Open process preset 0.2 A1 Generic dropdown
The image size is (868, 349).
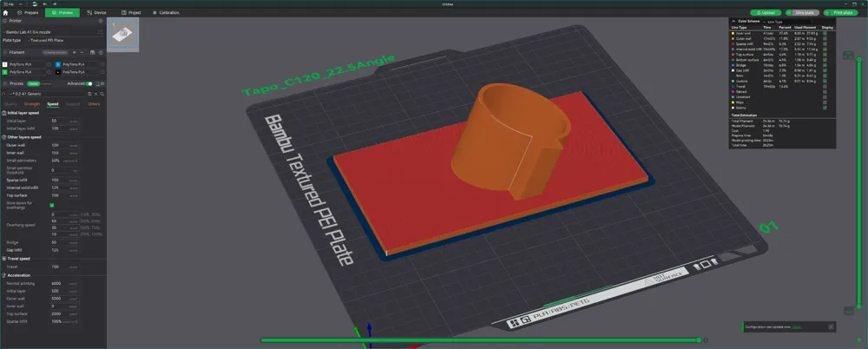pos(44,94)
